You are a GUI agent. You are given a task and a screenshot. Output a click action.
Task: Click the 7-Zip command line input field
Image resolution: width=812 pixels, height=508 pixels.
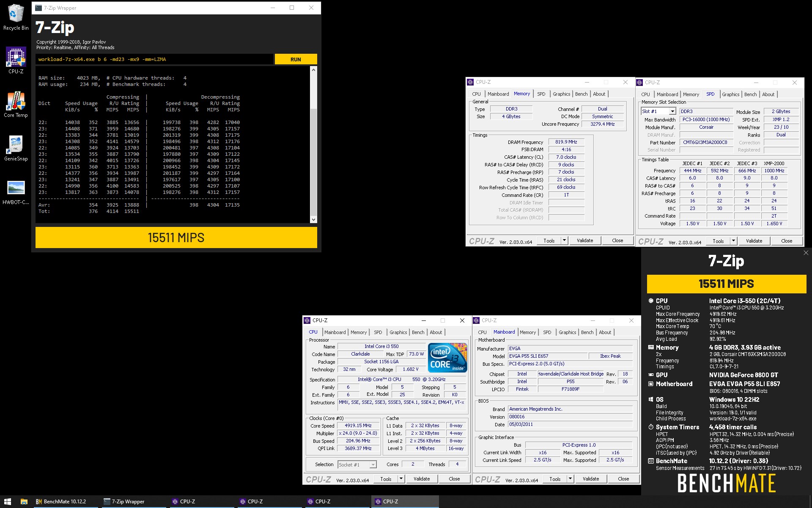(154, 59)
